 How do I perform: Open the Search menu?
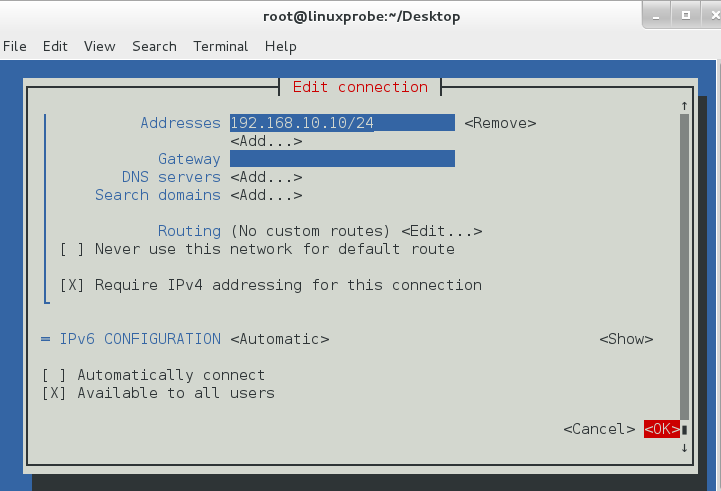(154, 46)
